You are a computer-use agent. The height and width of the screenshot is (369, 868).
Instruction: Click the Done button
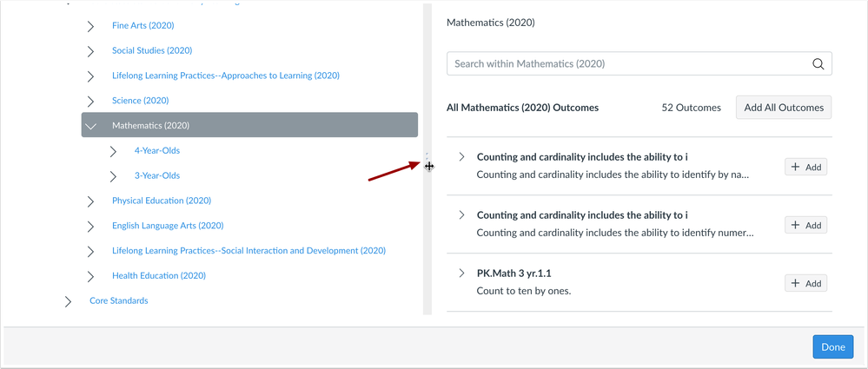point(832,347)
